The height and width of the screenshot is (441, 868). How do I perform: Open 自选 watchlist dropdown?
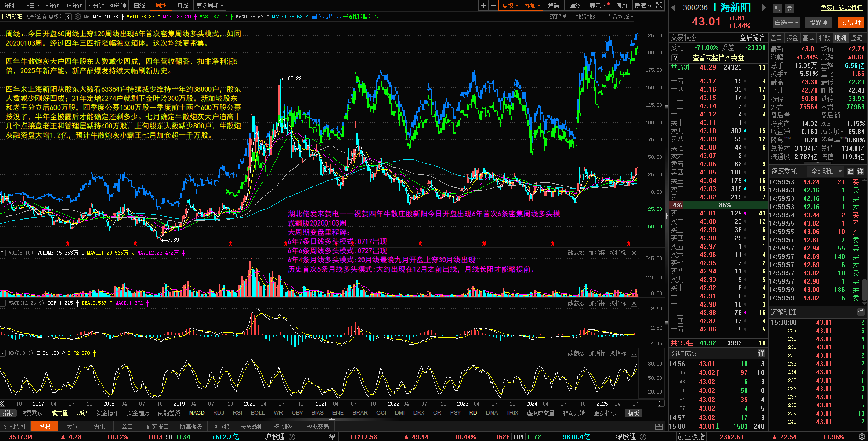787,23
